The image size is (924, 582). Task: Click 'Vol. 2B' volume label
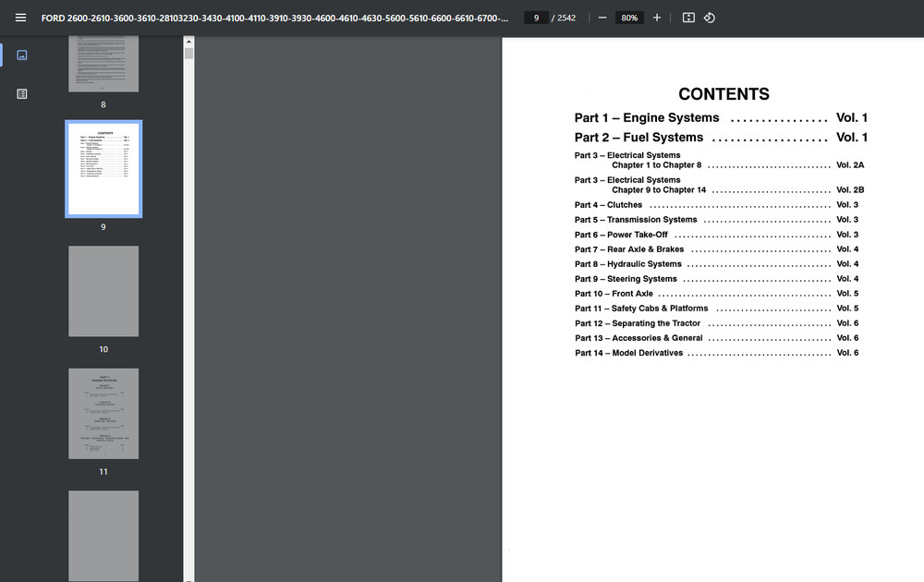(850, 189)
